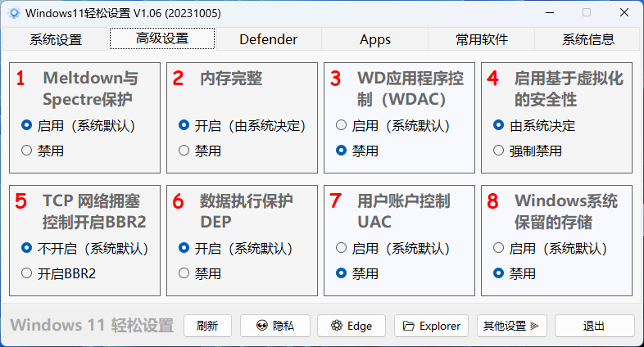This screenshot has height=347, width=644.
Task: Enable UAC with 启用（系统默认）
Action: pos(392,248)
